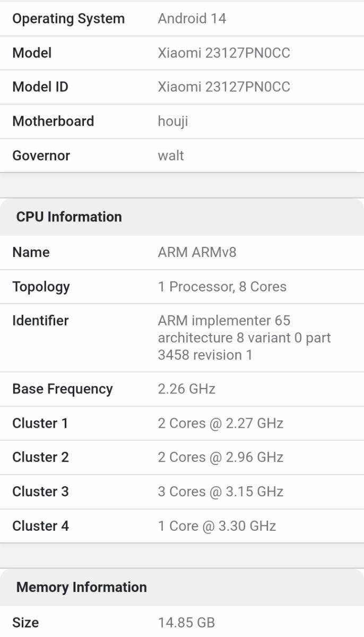Click the Governor label
This screenshot has height=637, width=364.
click(41, 156)
